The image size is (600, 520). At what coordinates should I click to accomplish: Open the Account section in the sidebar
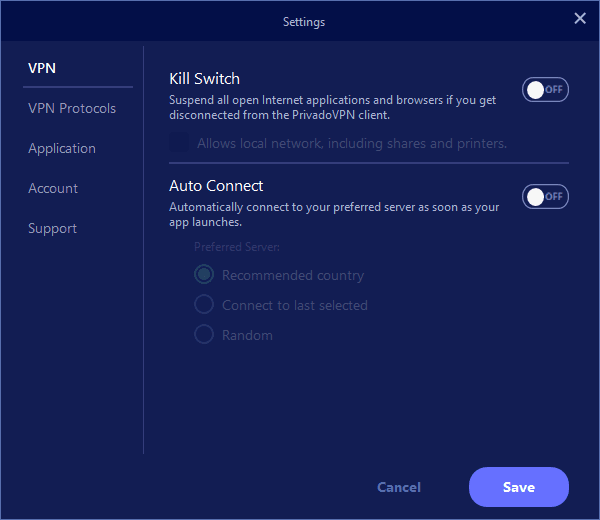[53, 188]
